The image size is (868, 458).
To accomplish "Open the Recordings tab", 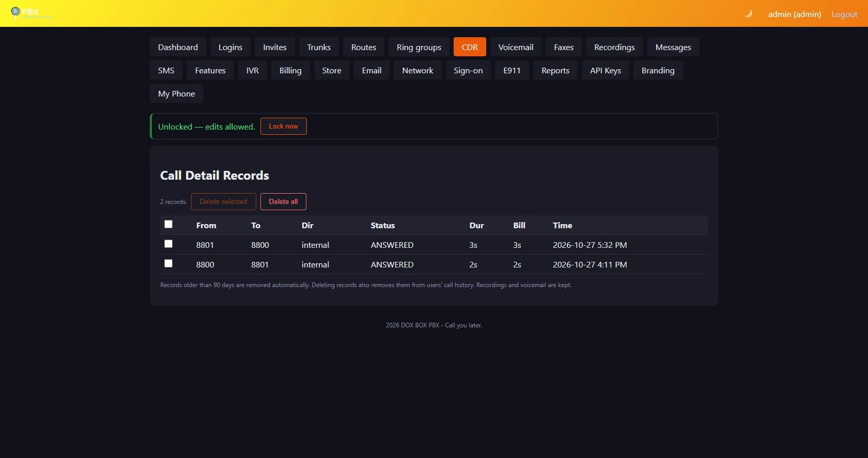I will [614, 47].
